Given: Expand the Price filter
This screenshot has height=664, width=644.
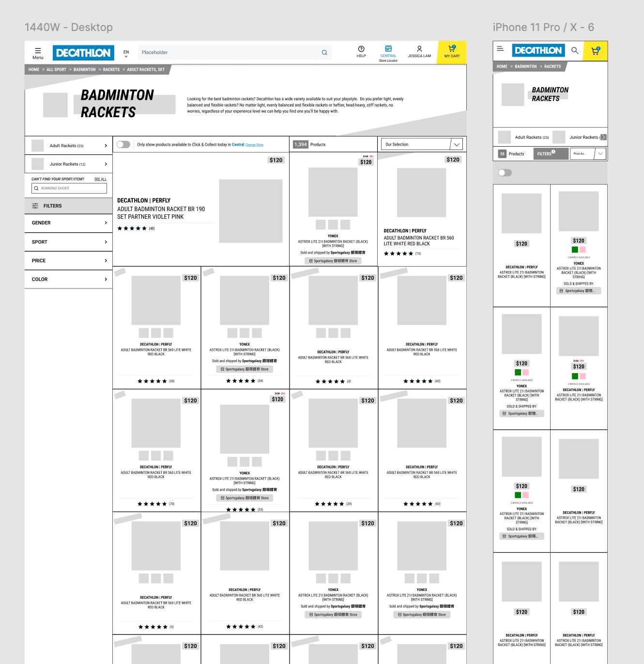Looking at the screenshot, I should pos(68,261).
